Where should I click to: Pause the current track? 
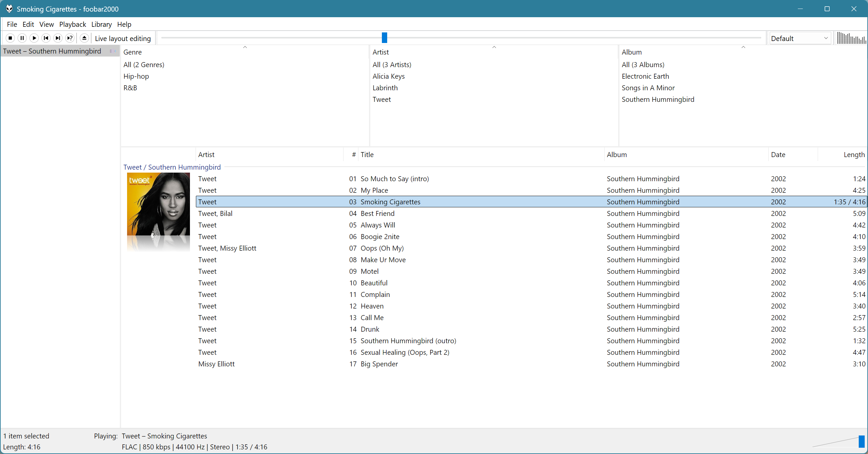(x=22, y=38)
